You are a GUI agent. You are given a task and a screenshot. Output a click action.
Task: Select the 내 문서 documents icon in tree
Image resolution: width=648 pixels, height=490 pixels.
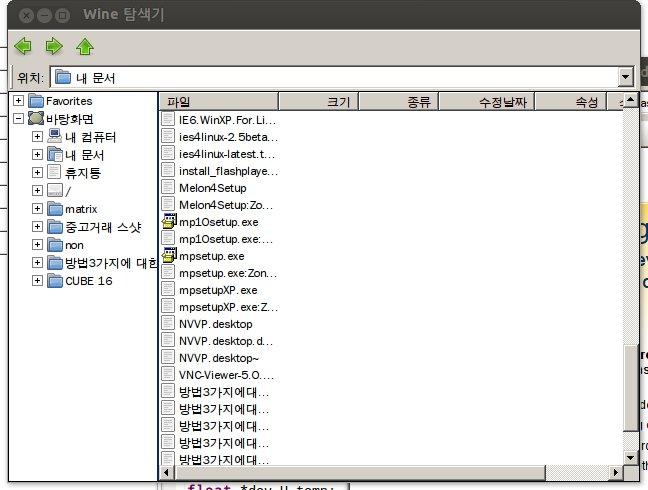(x=55, y=155)
